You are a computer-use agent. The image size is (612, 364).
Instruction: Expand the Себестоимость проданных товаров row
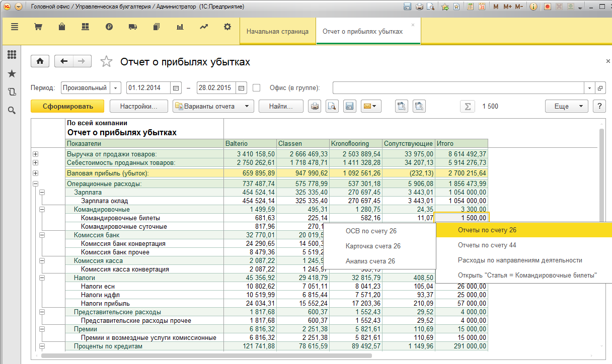pyautogui.click(x=35, y=162)
